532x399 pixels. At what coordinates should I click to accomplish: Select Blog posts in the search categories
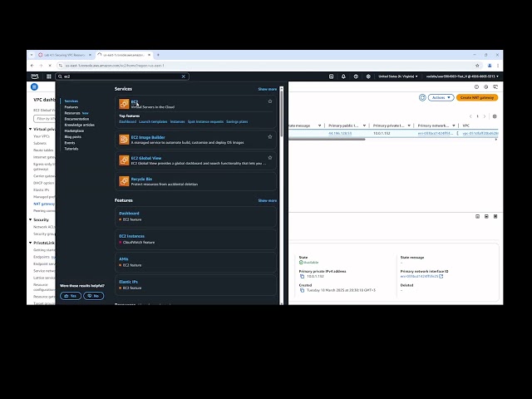(x=72, y=136)
